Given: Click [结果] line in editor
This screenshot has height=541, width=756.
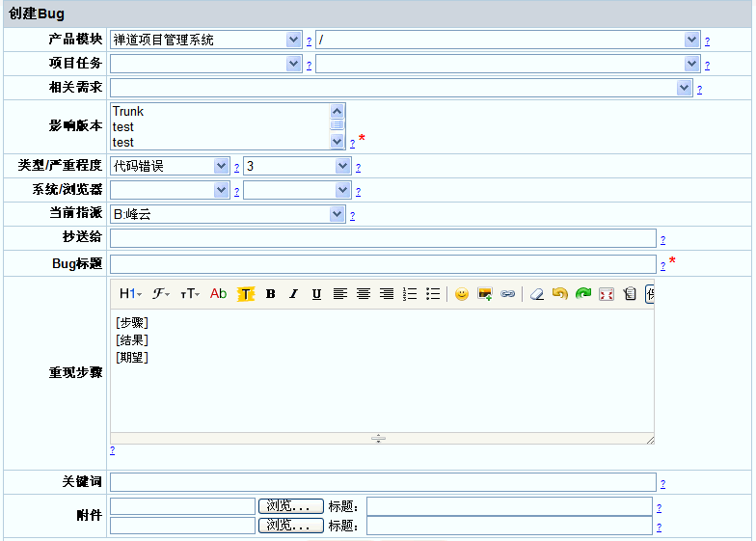Looking at the screenshot, I should tap(131, 339).
